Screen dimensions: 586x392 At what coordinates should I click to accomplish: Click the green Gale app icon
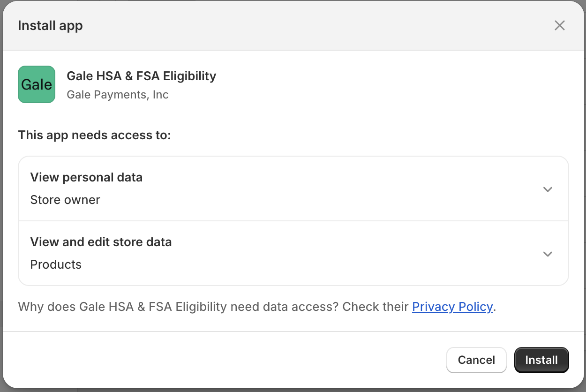tap(37, 84)
